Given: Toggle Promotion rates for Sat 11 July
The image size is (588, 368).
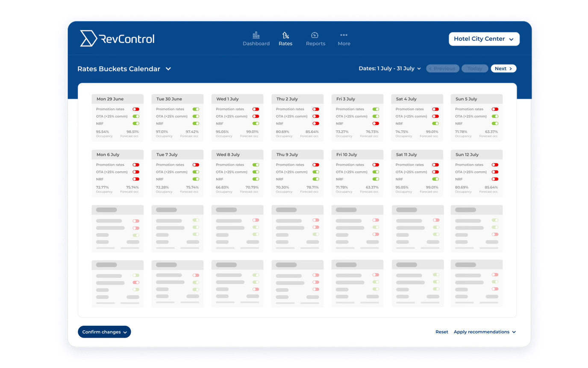Looking at the screenshot, I should pyautogui.click(x=435, y=165).
